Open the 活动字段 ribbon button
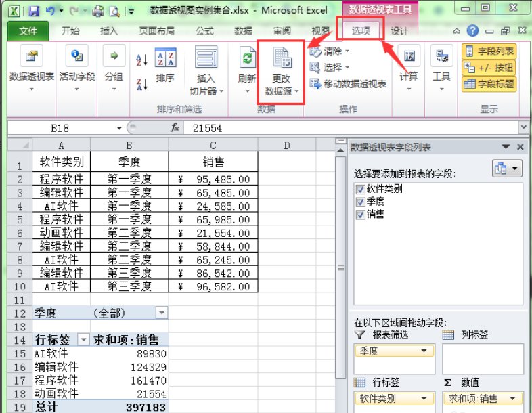 coord(77,68)
